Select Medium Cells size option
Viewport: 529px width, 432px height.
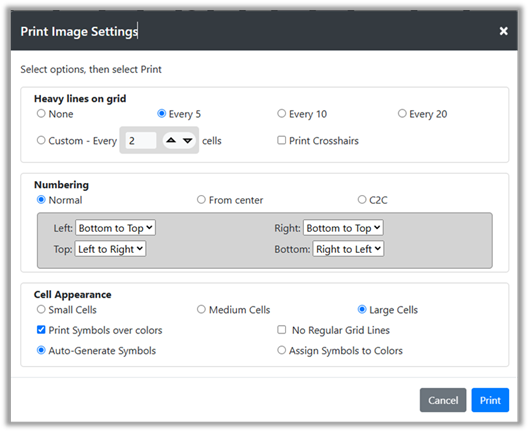point(201,309)
